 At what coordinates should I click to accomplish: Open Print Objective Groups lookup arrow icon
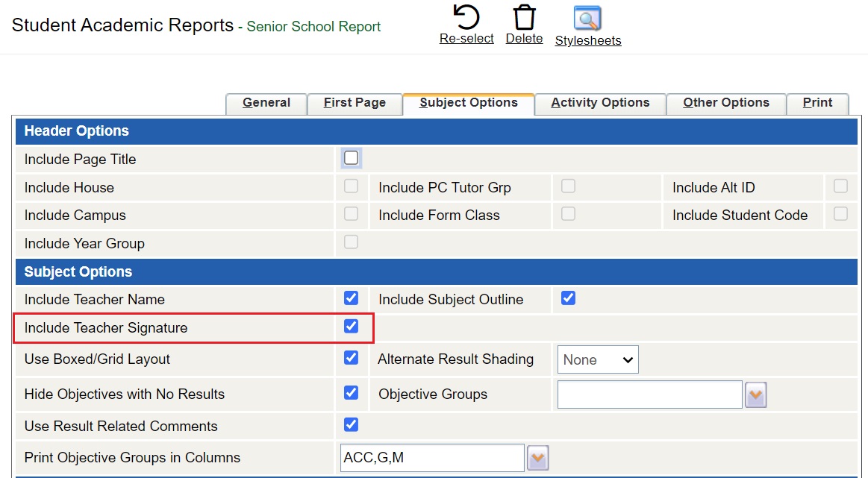click(x=537, y=458)
